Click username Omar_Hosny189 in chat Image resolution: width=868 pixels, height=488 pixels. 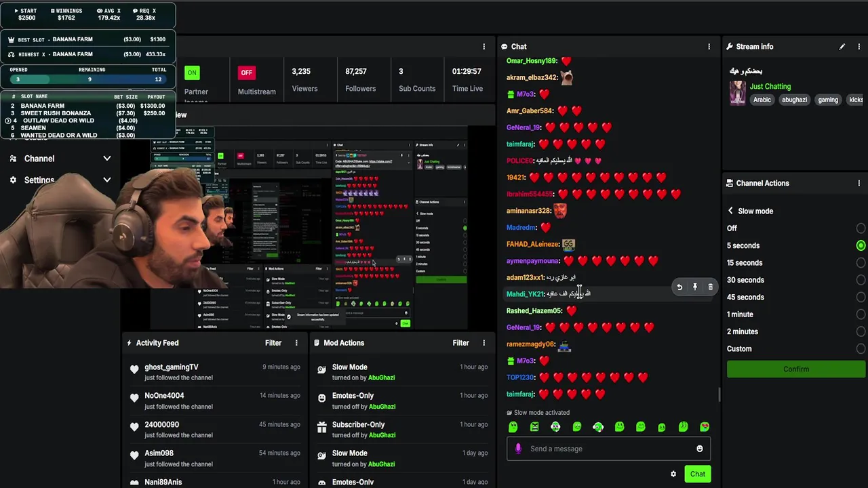click(531, 61)
